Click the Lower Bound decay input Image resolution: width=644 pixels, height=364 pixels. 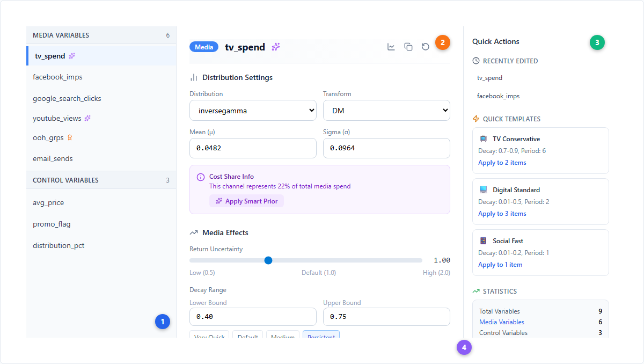click(253, 317)
